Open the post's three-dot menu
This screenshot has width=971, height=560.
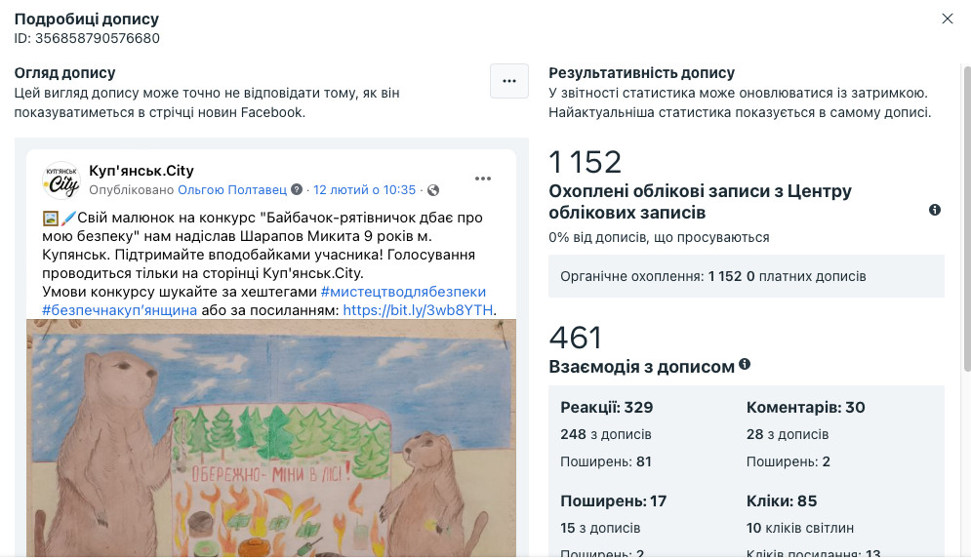[x=482, y=179]
